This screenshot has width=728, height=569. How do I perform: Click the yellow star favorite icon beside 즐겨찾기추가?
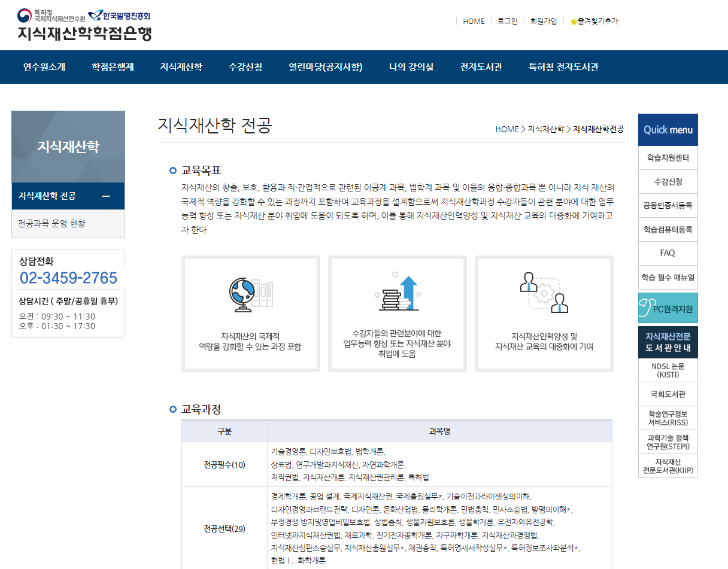pyautogui.click(x=574, y=21)
